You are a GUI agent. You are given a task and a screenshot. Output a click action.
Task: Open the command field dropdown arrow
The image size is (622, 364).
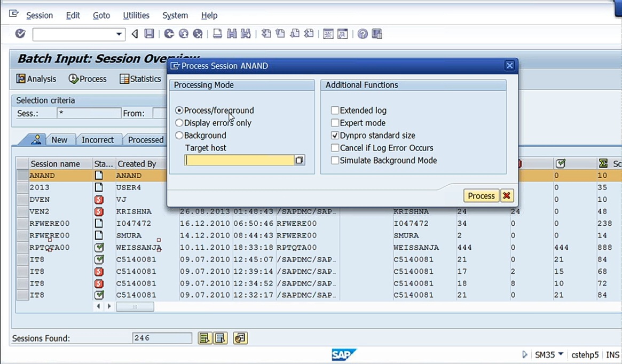pyautogui.click(x=119, y=34)
